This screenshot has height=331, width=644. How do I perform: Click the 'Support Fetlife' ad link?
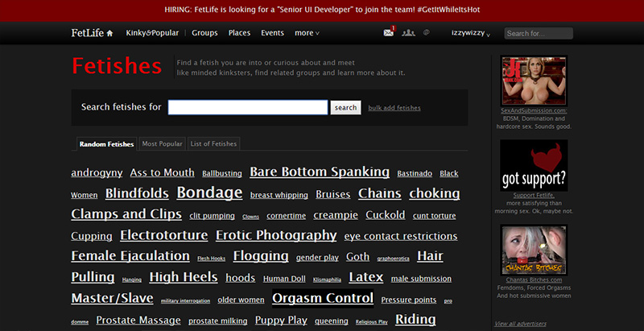[x=534, y=196]
